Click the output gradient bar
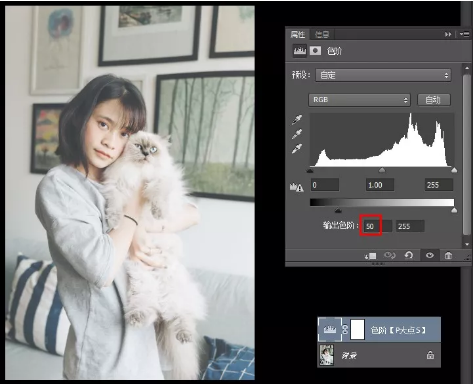This screenshot has width=473, height=385. (x=382, y=202)
